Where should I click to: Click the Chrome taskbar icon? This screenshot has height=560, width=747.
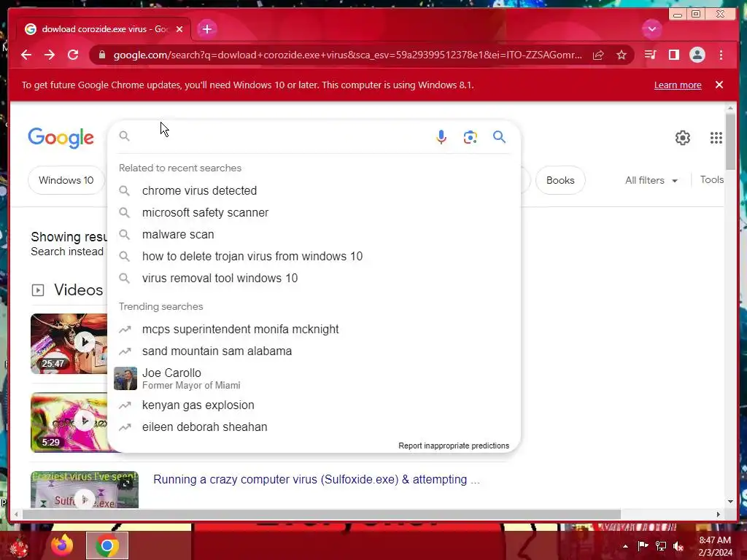[x=107, y=545]
